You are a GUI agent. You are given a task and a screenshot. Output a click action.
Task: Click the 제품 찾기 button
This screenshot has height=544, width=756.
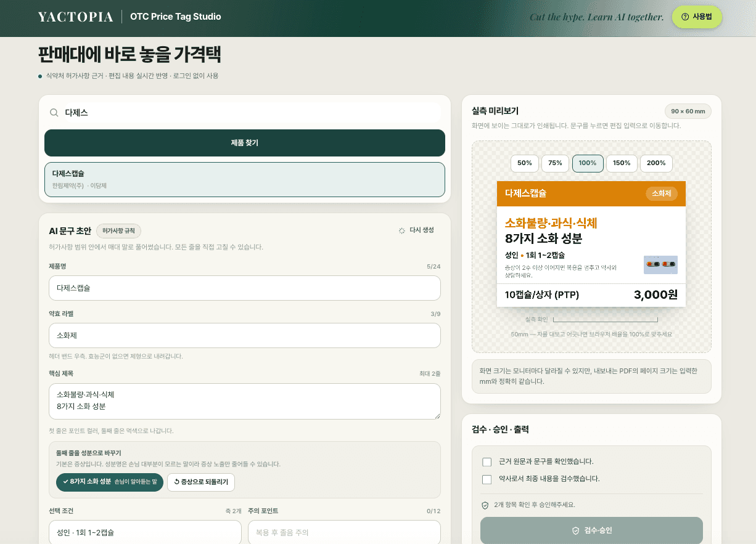pos(245,143)
